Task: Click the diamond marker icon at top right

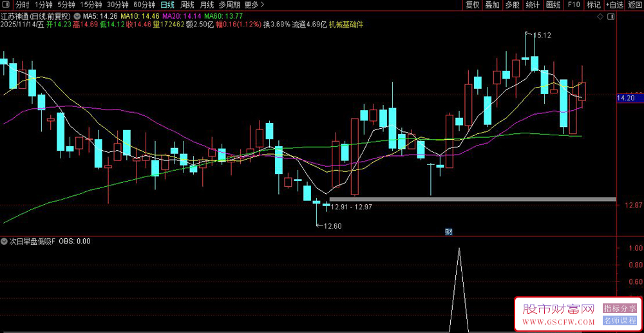Action: [600, 15]
